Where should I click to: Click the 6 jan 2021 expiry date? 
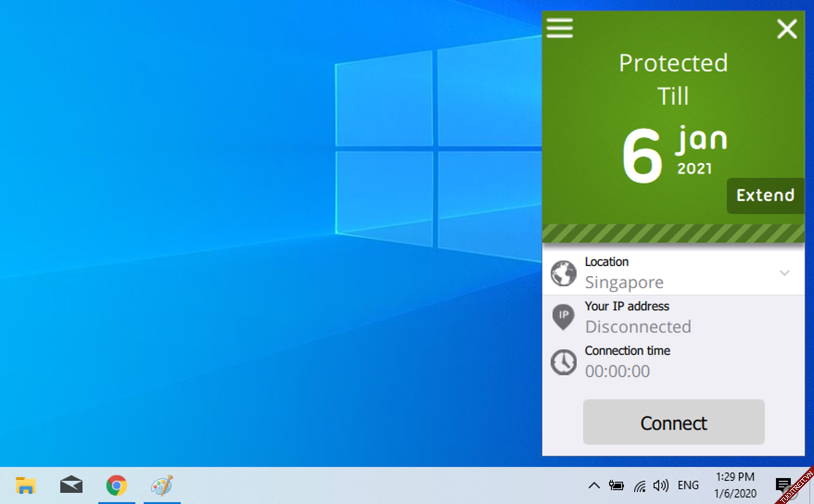click(x=674, y=155)
